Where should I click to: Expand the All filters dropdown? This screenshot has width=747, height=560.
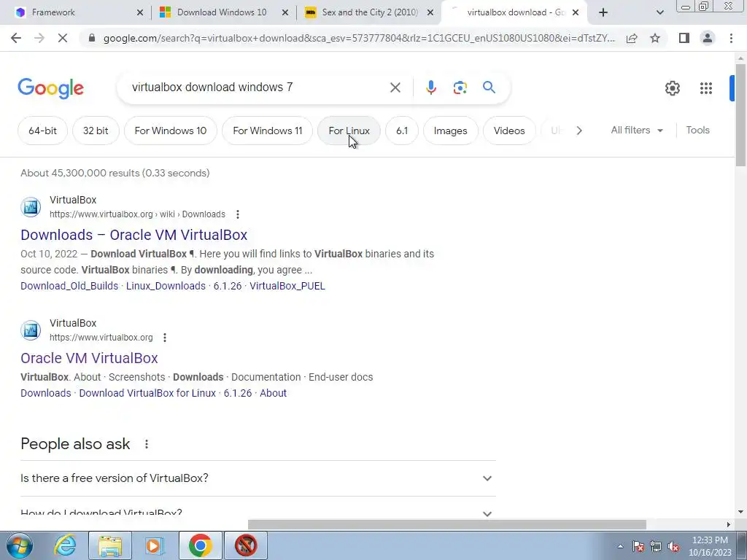click(x=637, y=130)
